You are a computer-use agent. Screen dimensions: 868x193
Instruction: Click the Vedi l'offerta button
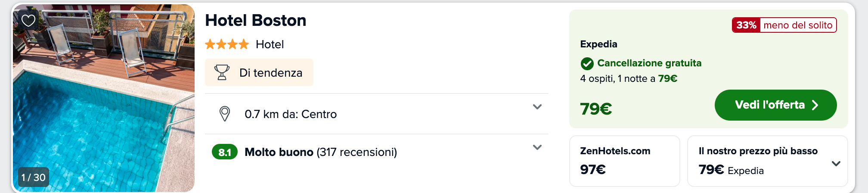(x=775, y=105)
